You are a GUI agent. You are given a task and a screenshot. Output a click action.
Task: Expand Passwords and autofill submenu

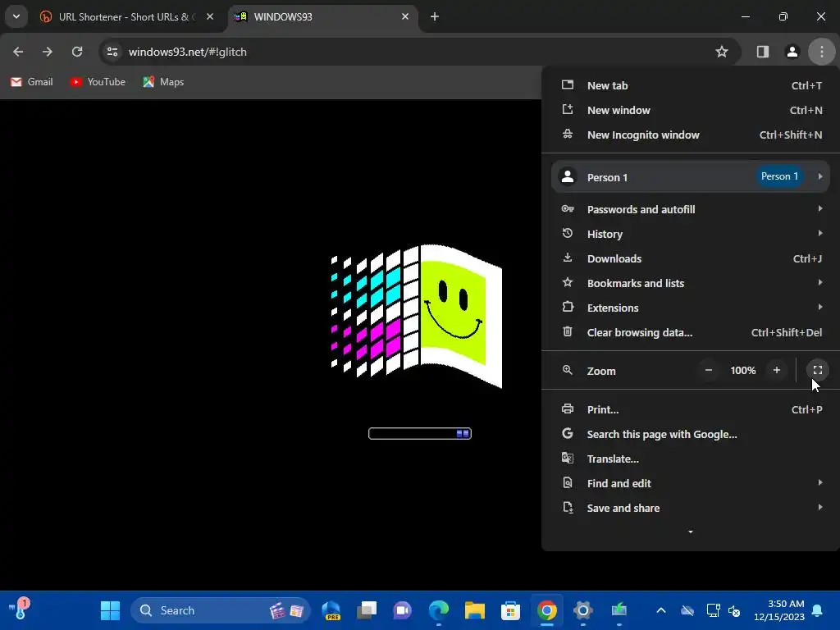click(x=691, y=209)
